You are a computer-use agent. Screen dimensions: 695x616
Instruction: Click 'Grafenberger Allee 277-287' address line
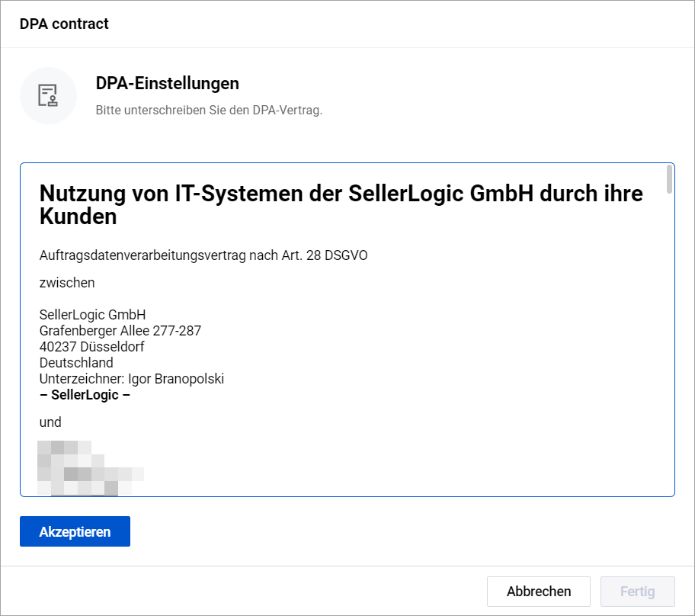(120, 330)
